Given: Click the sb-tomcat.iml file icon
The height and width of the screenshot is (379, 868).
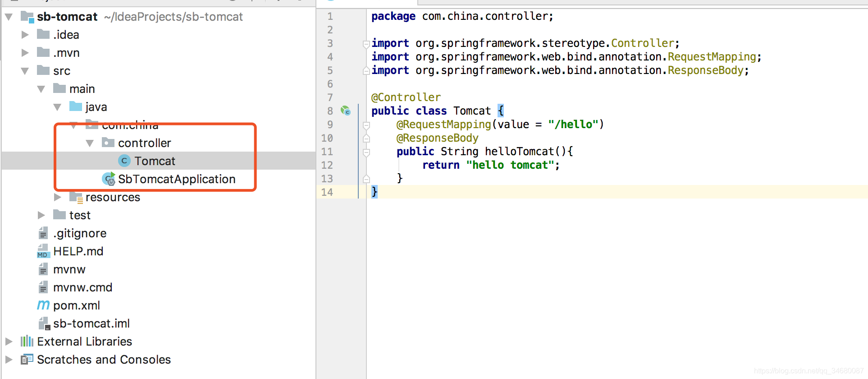Looking at the screenshot, I should pos(44,324).
